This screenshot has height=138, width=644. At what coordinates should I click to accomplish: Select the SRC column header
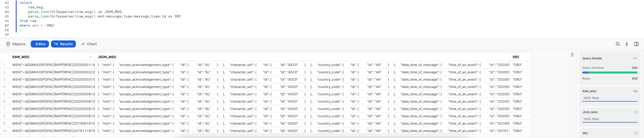click(x=516, y=57)
